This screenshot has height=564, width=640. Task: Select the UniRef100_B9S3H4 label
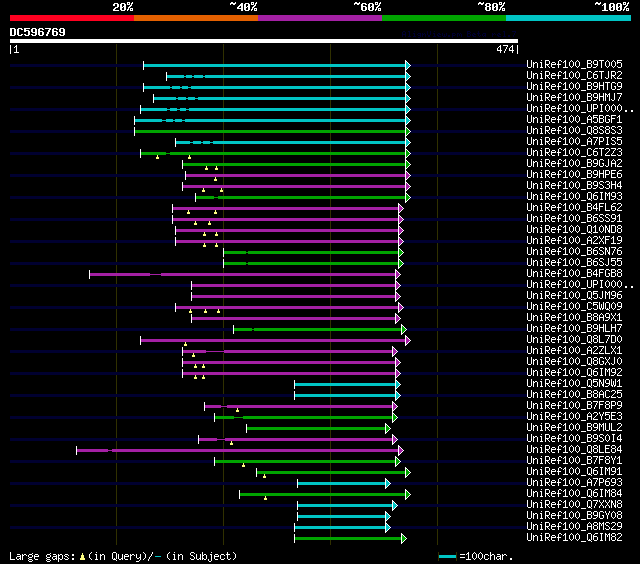[574, 185]
